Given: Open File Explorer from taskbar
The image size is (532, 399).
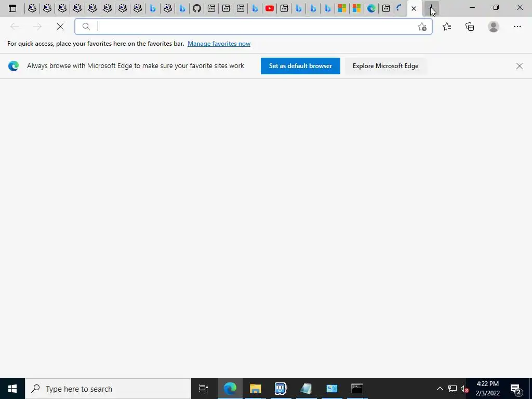Looking at the screenshot, I should 256,389.
